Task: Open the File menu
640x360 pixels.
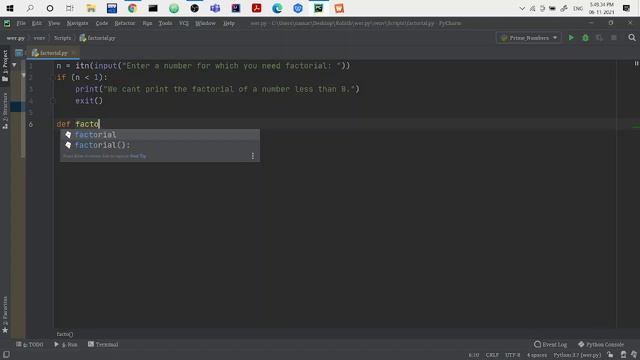Action: tap(21, 23)
